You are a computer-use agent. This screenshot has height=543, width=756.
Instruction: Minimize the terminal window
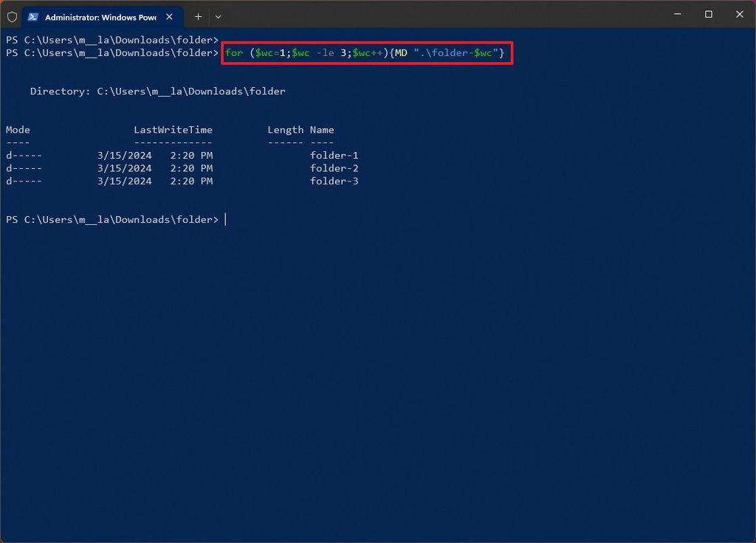coord(676,14)
